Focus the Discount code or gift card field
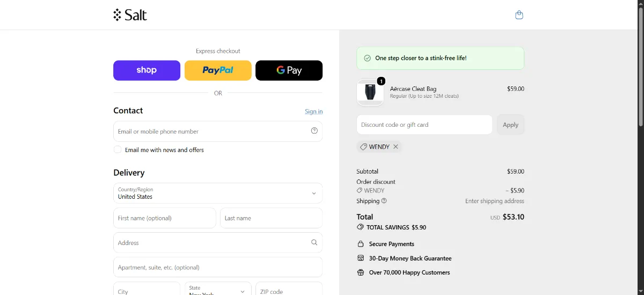 424,125
